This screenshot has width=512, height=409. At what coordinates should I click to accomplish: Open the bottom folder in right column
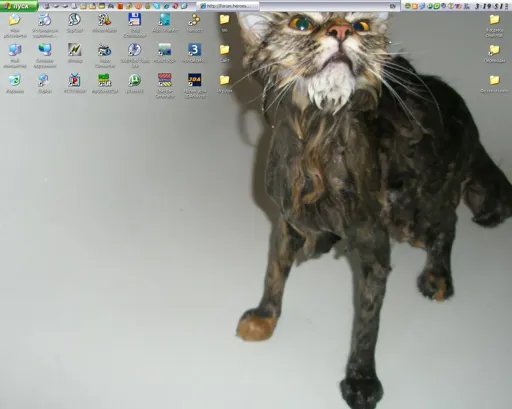point(495,80)
